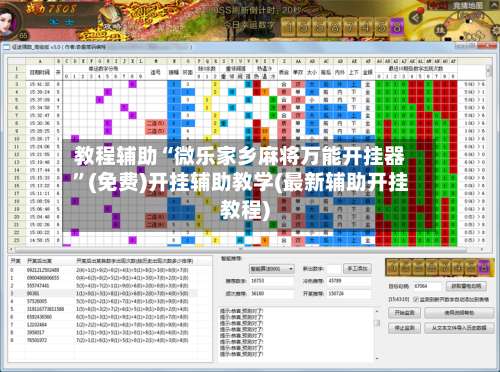
Task: Click the 开始监测 start monitoring button
Action: [x=405, y=313]
